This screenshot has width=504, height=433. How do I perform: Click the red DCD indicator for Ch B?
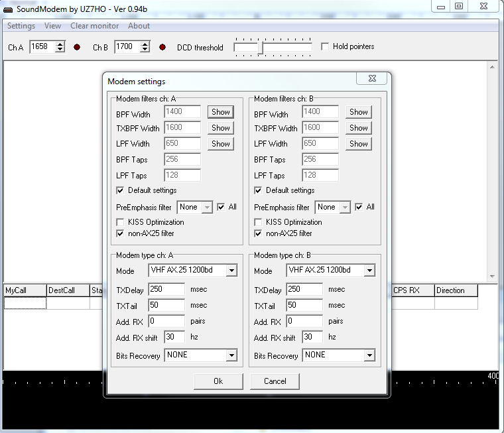click(x=162, y=47)
